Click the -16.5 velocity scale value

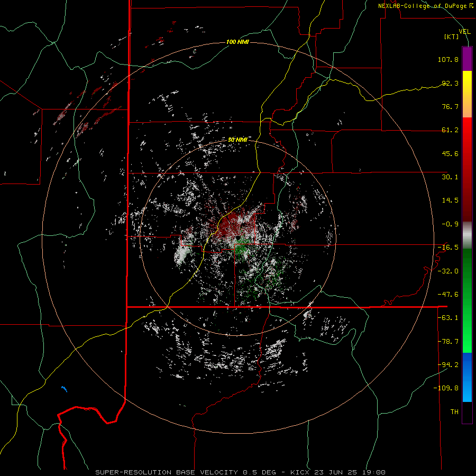(448, 248)
